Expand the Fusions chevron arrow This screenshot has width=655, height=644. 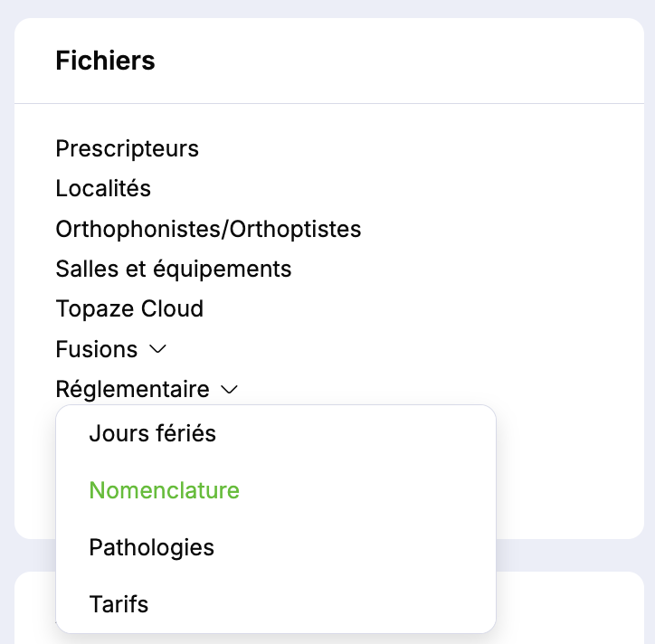[158, 349]
